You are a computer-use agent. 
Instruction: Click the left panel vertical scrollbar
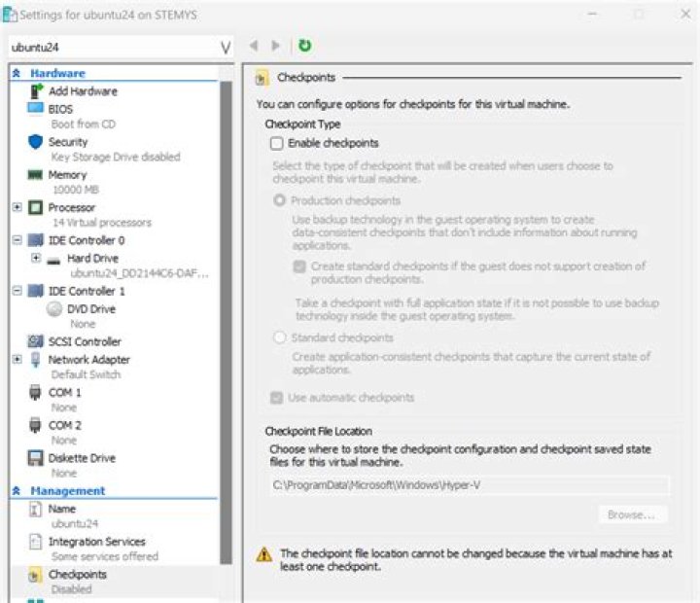point(227,323)
